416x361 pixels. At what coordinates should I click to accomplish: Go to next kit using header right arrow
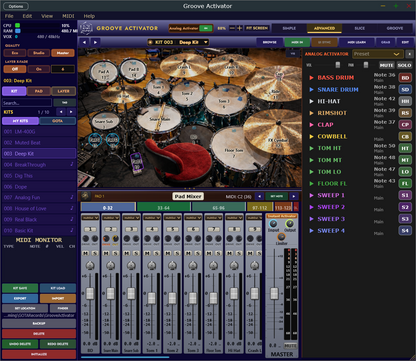point(96,42)
